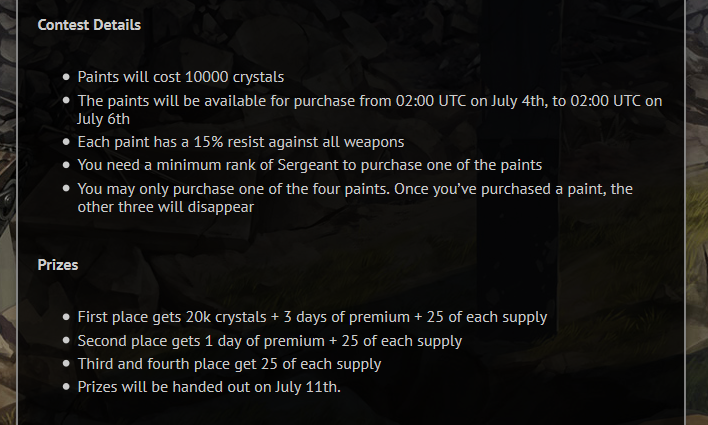Click the bullet beside Second place prize
Viewport: 708px width, 425px height.
click(66, 341)
